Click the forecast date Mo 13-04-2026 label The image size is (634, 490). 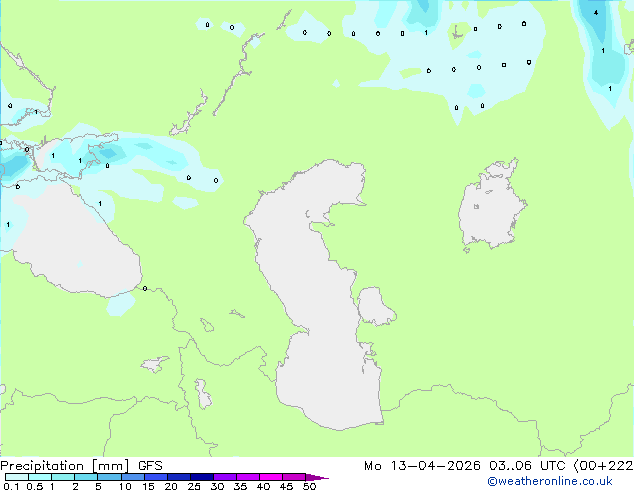422,466
